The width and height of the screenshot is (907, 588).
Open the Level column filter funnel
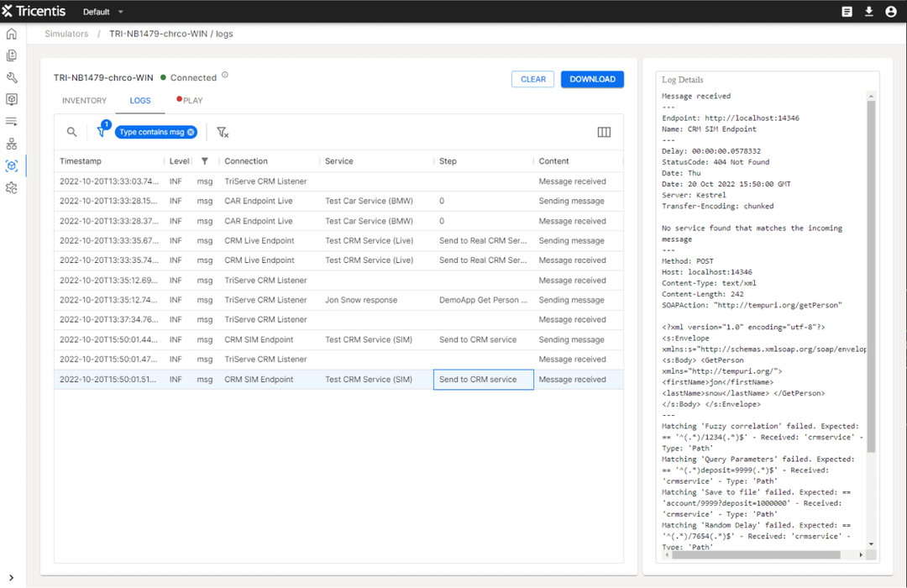(x=206, y=160)
